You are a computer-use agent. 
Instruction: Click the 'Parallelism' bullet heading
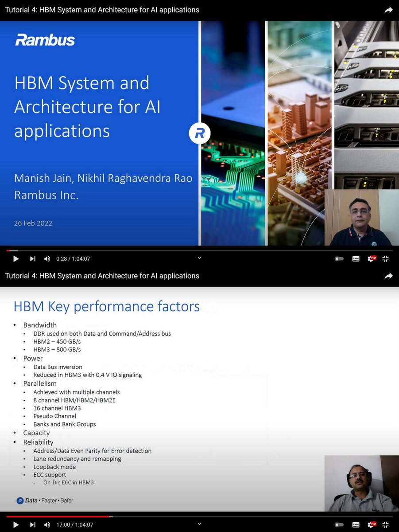point(40,383)
